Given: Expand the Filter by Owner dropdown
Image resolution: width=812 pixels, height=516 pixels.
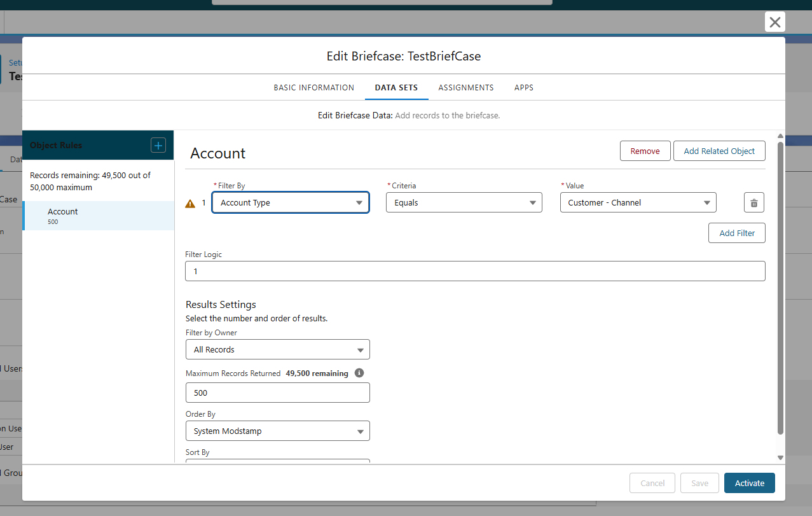Looking at the screenshot, I should (x=277, y=350).
